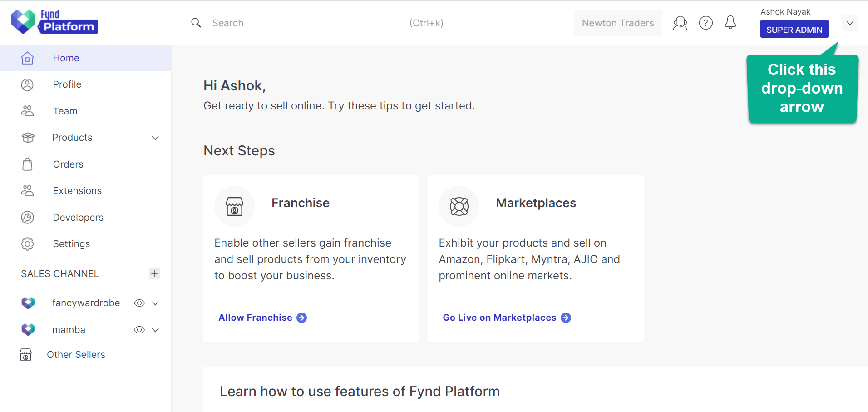Open the notifications bell icon
Image resolution: width=868 pixels, height=412 pixels.
coord(730,22)
